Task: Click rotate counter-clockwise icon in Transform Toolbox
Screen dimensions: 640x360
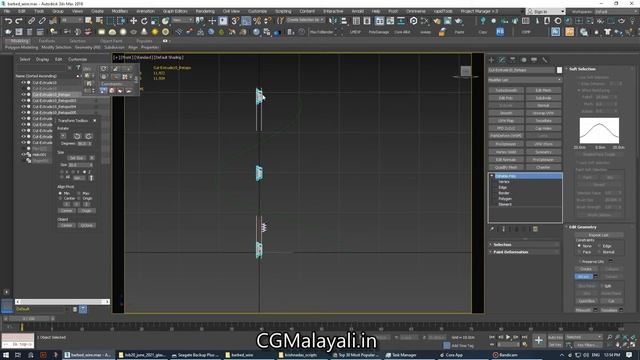Action: [77, 136]
